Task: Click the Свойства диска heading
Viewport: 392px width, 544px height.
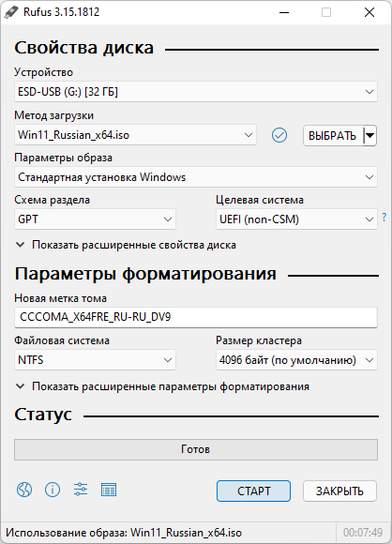Action: (x=84, y=48)
